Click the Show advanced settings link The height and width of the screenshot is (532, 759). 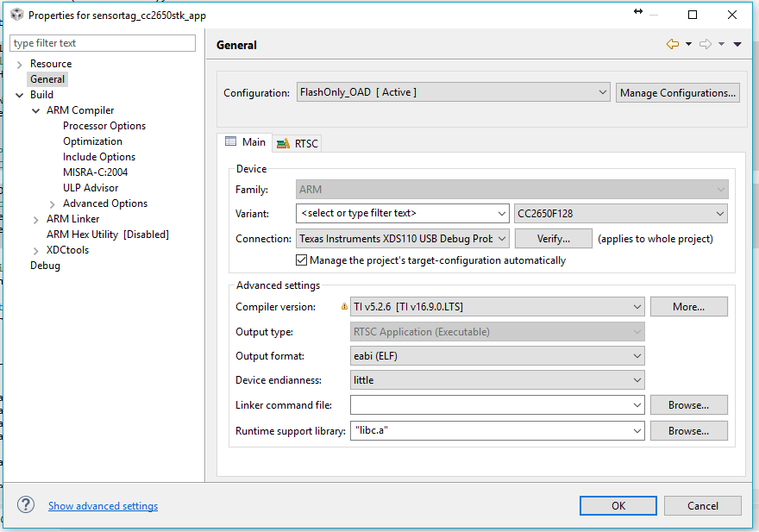pos(103,506)
